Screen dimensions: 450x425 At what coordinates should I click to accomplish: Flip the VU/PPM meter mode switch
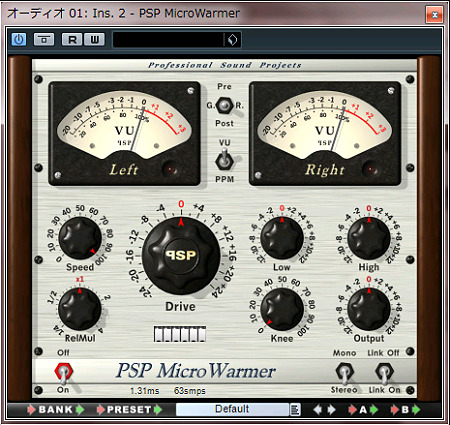pyautogui.click(x=224, y=161)
